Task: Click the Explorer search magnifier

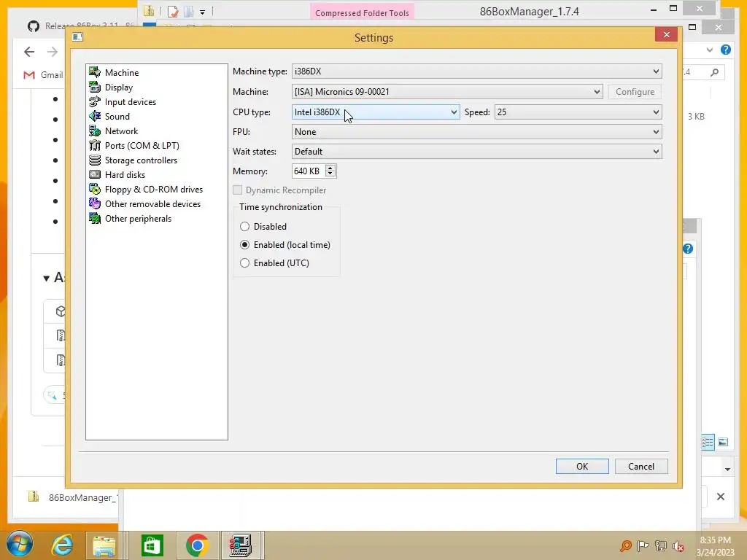Action: point(714,72)
